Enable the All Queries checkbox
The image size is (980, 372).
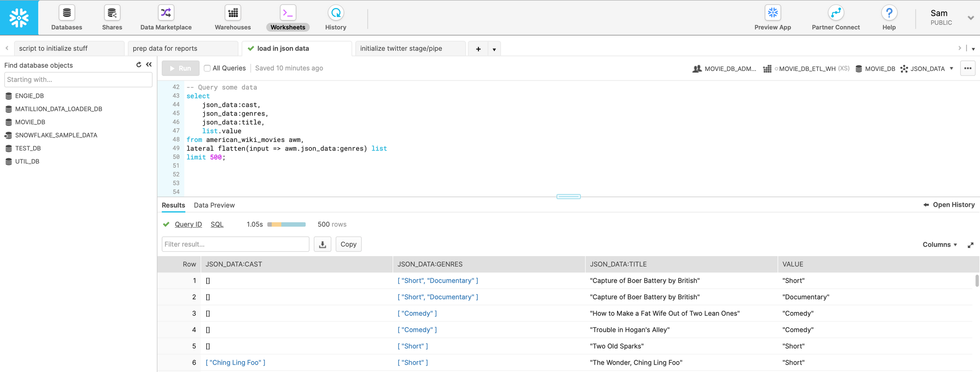click(207, 68)
